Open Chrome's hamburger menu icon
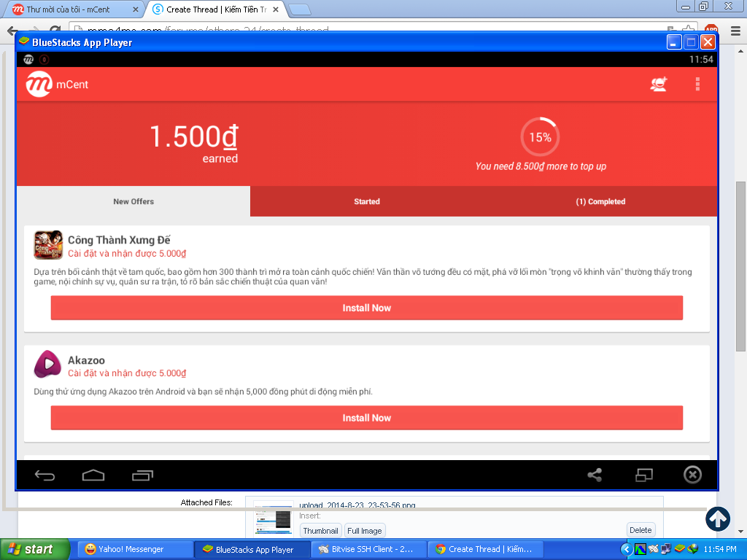Screen dimensions: 747x560 [735, 31]
